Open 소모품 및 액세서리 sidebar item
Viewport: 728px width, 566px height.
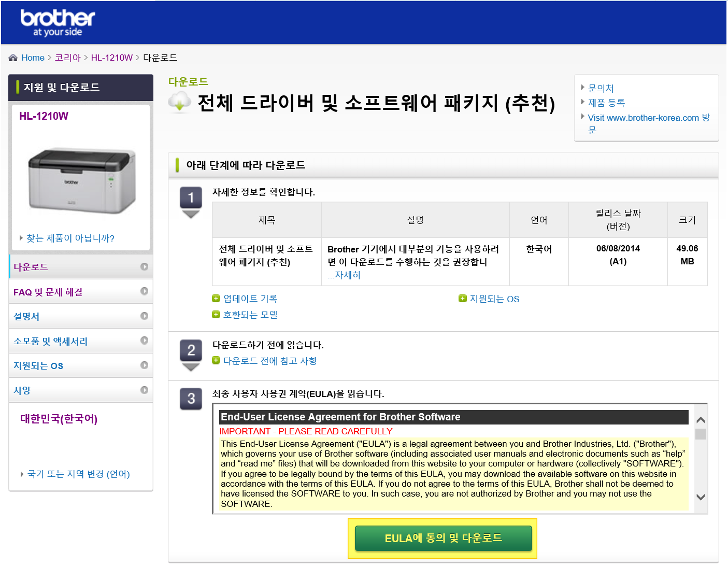click(x=81, y=341)
